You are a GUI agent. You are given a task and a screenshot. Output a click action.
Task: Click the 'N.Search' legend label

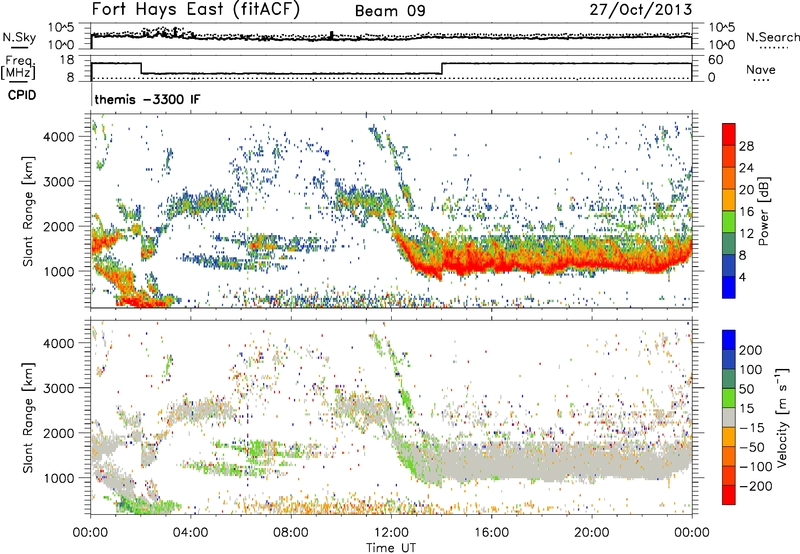[x=772, y=37]
